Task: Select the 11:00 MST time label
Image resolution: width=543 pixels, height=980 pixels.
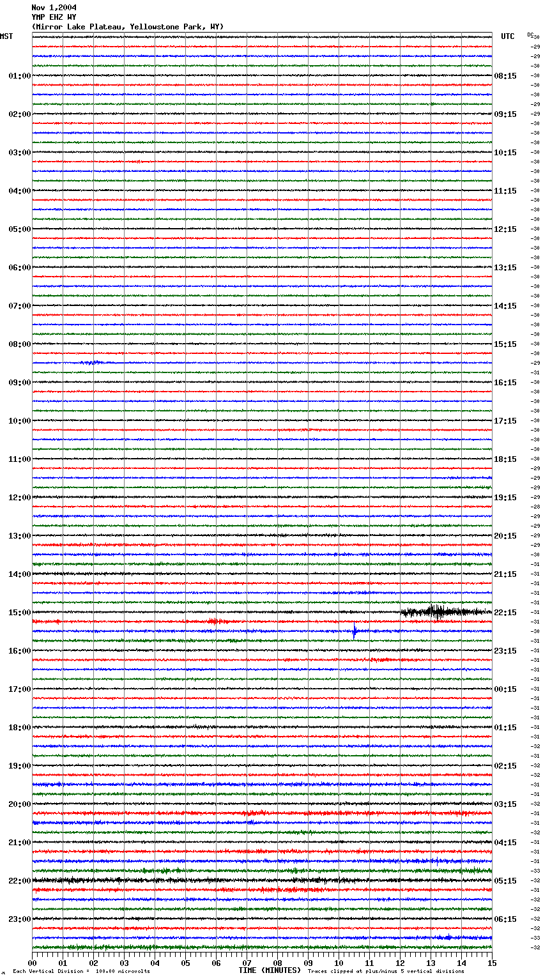Action: coord(20,459)
